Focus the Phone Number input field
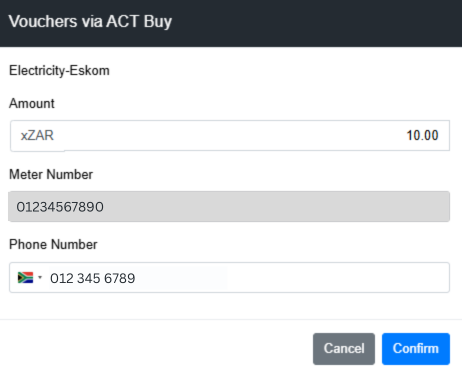462x377 pixels. [229, 277]
